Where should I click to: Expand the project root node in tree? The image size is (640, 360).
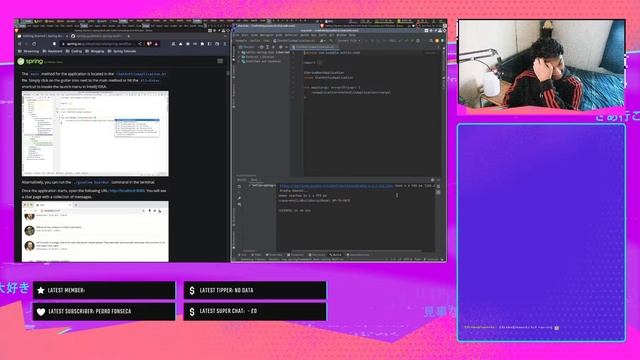(239, 53)
